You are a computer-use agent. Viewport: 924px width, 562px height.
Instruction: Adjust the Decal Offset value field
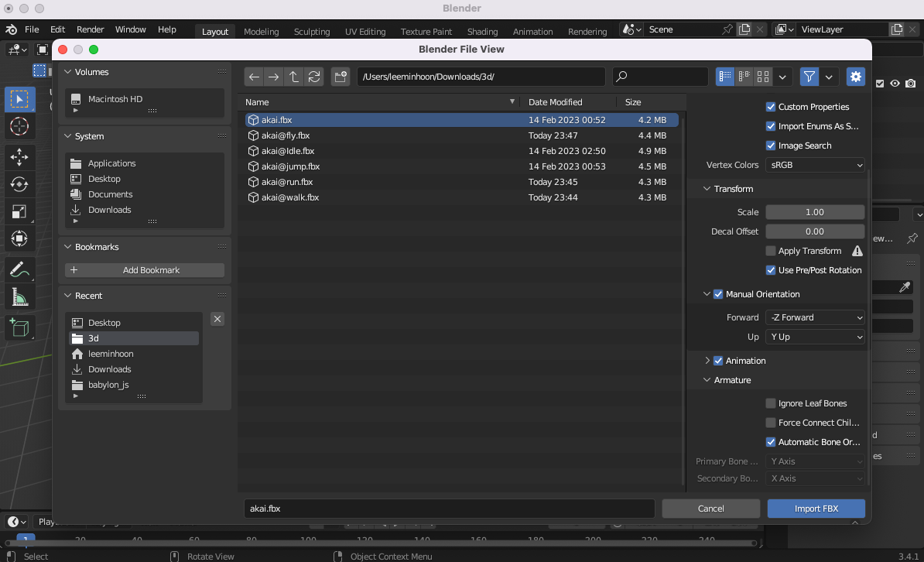coord(815,231)
